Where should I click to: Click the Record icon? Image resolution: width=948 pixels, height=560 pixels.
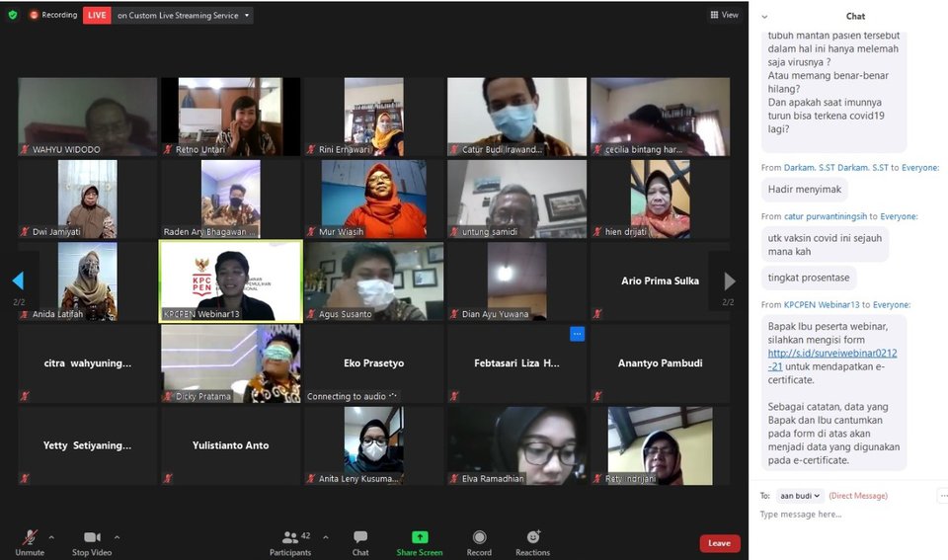tap(479, 537)
